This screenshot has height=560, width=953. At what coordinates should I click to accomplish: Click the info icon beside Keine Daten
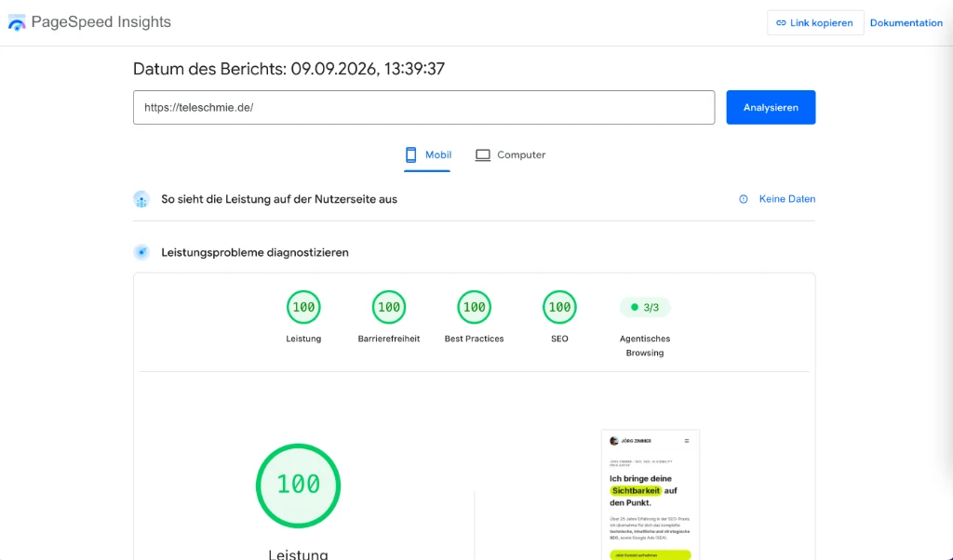(744, 199)
